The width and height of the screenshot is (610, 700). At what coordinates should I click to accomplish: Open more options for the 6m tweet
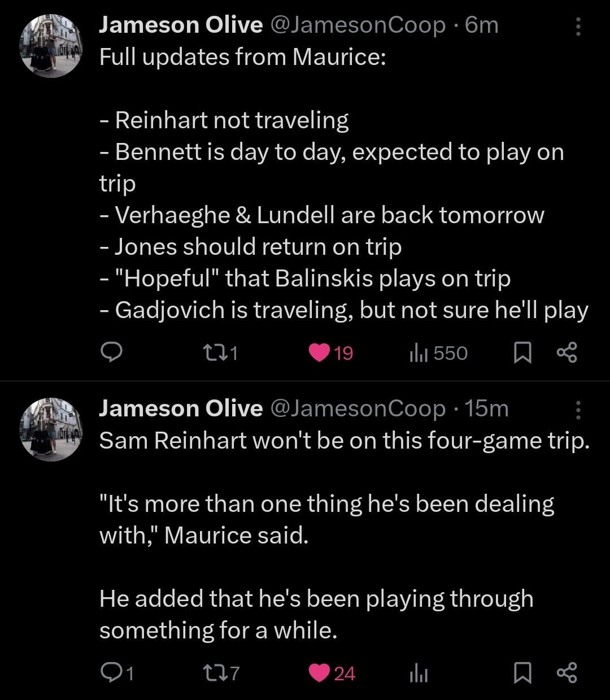pyautogui.click(x=577, y=26)
